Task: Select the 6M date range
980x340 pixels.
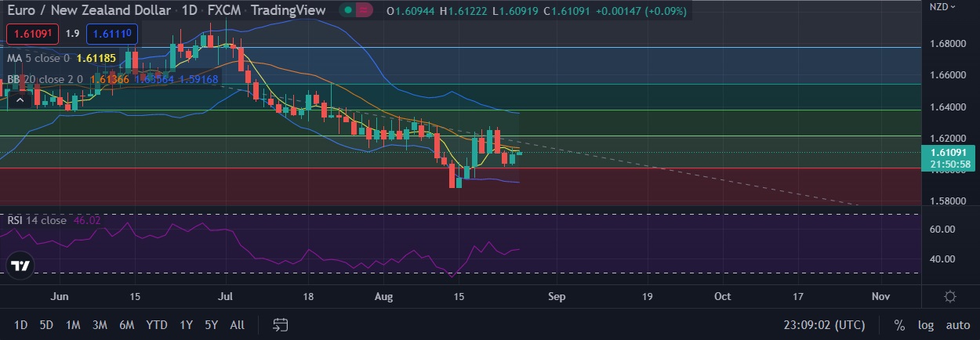Action: pos(126,324)
